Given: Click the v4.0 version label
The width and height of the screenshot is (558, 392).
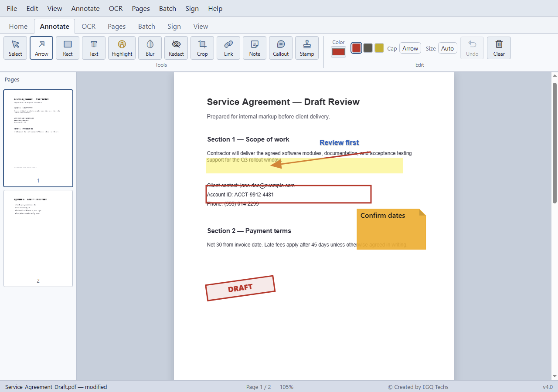Looking at the screenshot, I should pos(548,387).
